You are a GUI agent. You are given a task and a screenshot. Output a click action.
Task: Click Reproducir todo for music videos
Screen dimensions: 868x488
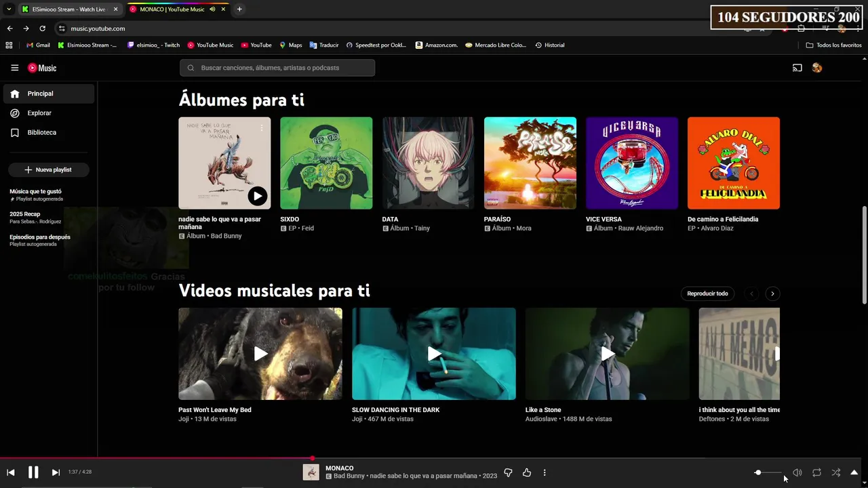pyautogui.click(x=707, y=293)
